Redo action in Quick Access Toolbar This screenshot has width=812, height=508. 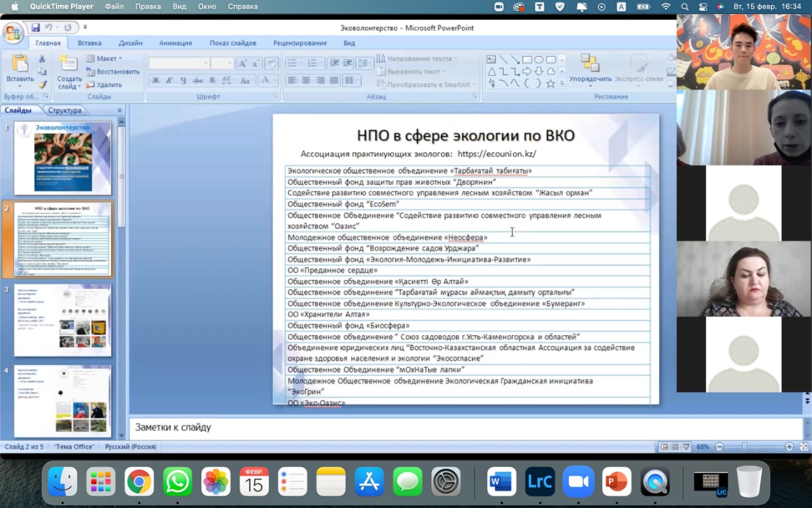[x=67, y=27]
